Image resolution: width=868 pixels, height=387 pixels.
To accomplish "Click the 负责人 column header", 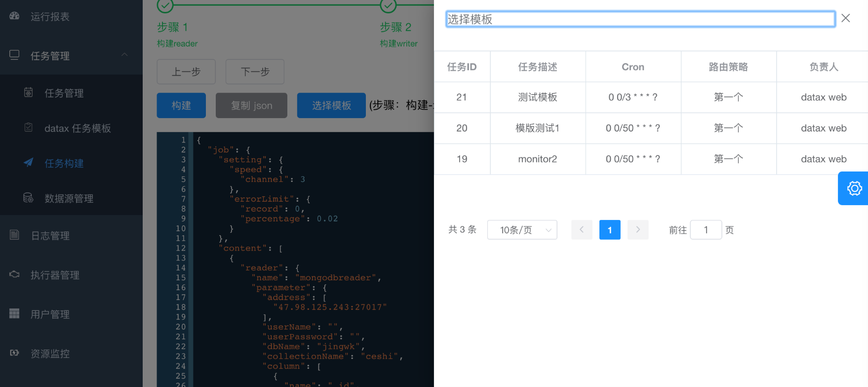I will coord(824,67).
